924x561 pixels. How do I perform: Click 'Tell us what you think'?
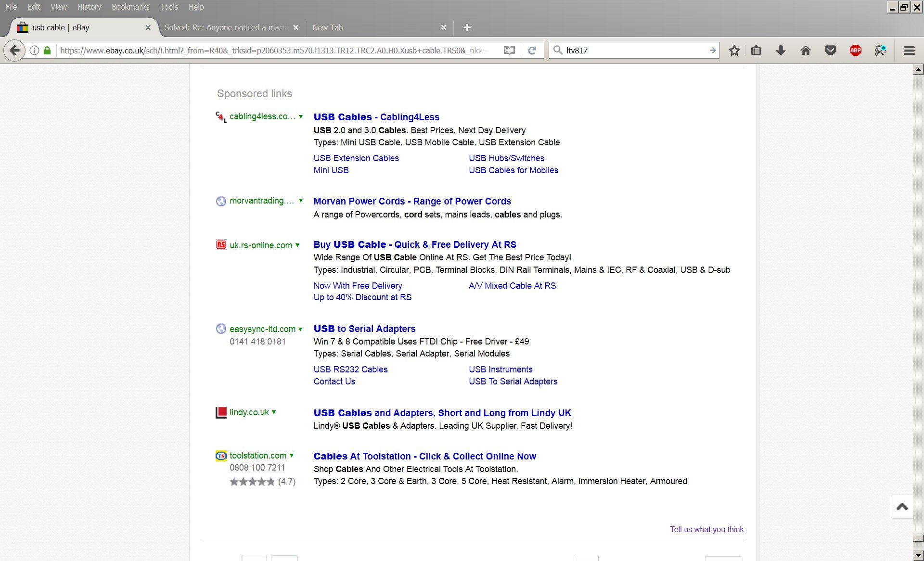pyautogui.click(x=707, y=529)
